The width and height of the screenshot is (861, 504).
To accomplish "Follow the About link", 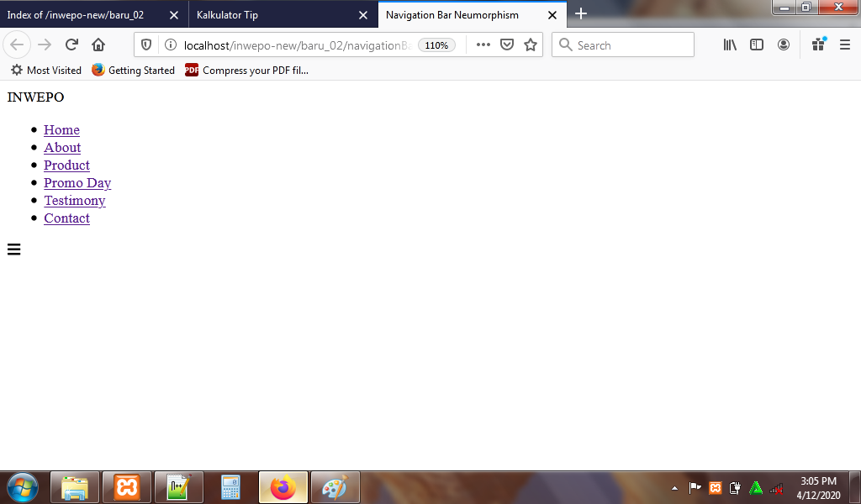I will [x=62, y=148].
